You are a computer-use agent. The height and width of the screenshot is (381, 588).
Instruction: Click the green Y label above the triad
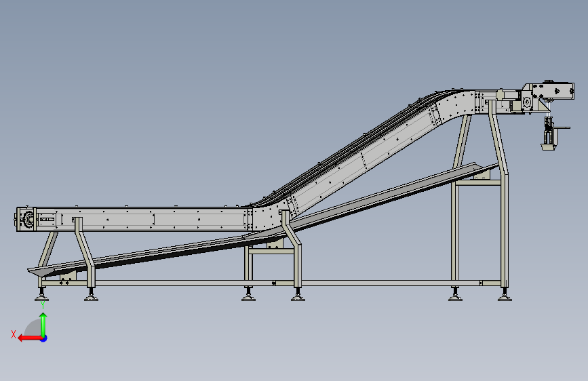(43, 305)
